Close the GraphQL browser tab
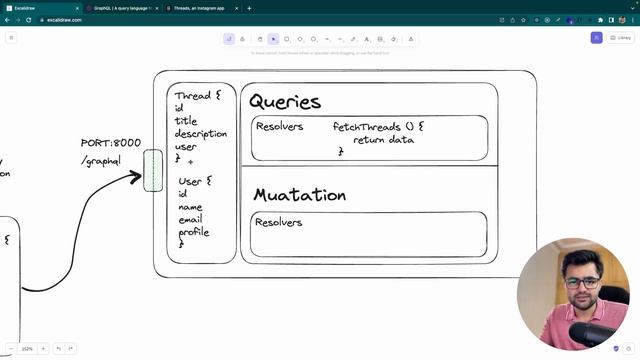The image size is (640, 360). [157, 8]
